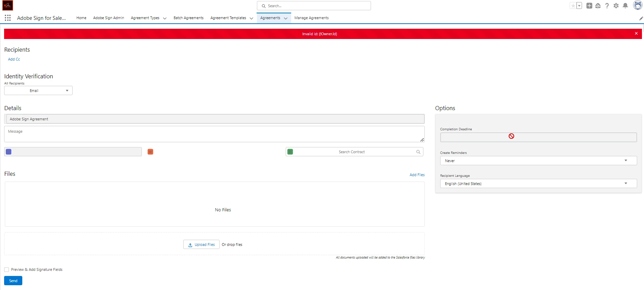Click the edit navigation pencil icon
644x290 pixels.
(641, 18)
